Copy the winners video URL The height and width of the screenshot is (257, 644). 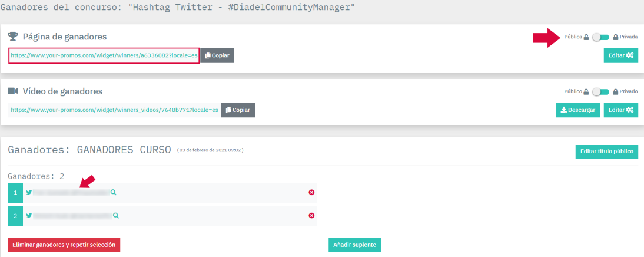238,110
